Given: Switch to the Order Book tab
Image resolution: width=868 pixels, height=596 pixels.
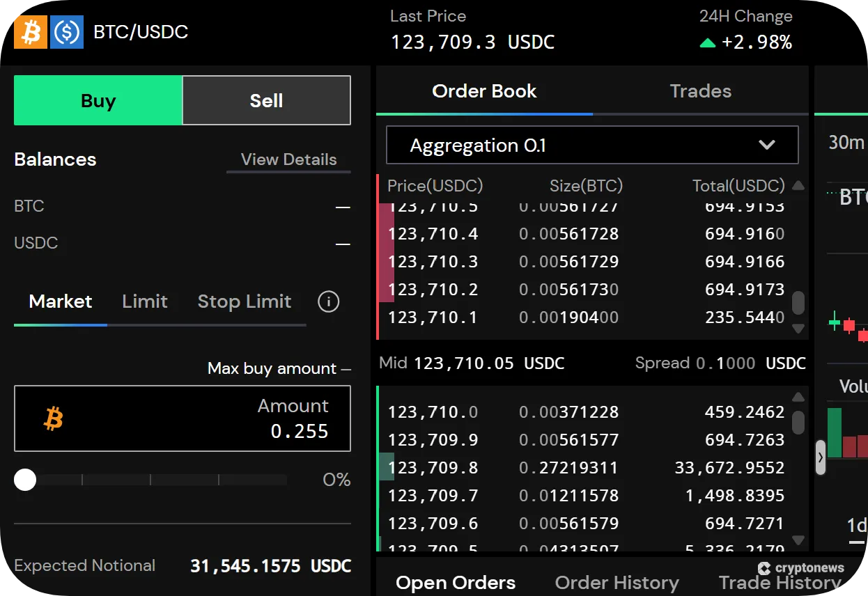Looking at the screenshot, I should (x=484, y=91).
